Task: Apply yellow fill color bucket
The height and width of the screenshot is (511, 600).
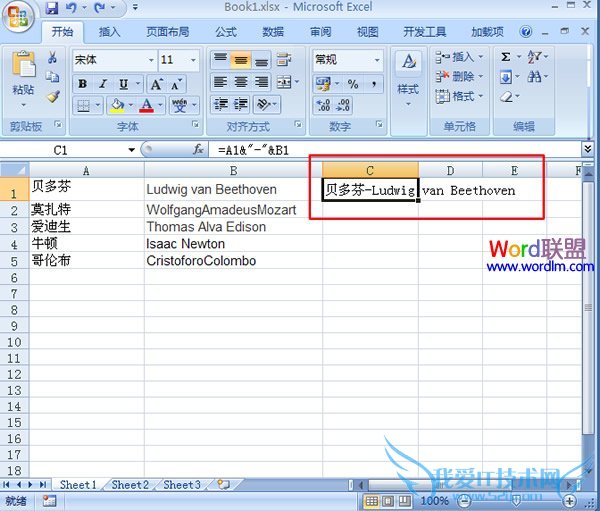Action: pyautogui.click(x=117, y=105)
